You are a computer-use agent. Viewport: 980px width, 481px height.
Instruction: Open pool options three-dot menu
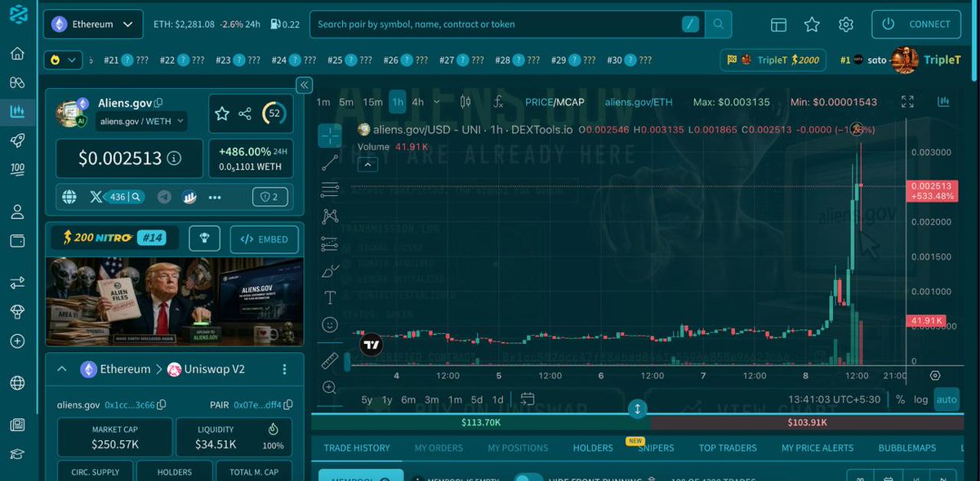coord(284,369)
